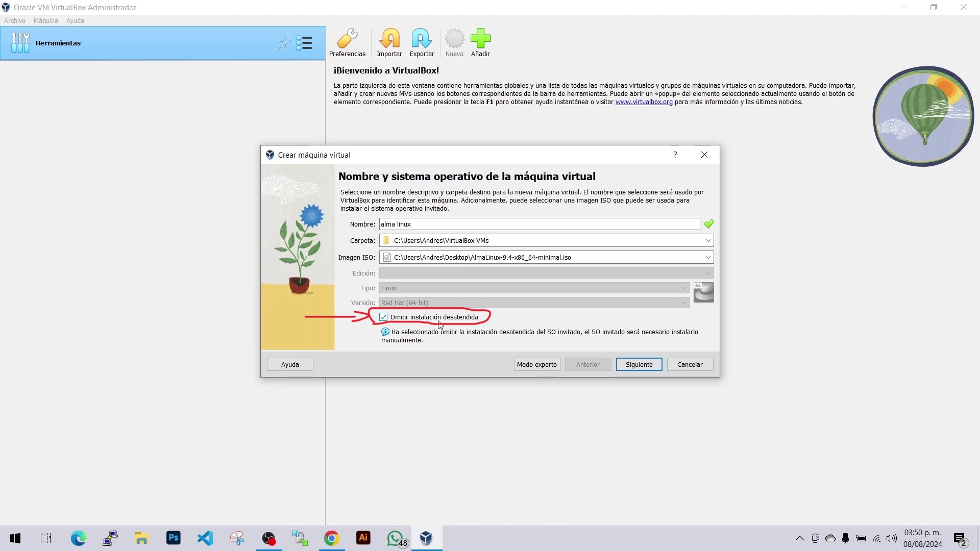This screenshot has width=980, height=551.
Task: Click the Anterior button
Action: pos(587,364)
